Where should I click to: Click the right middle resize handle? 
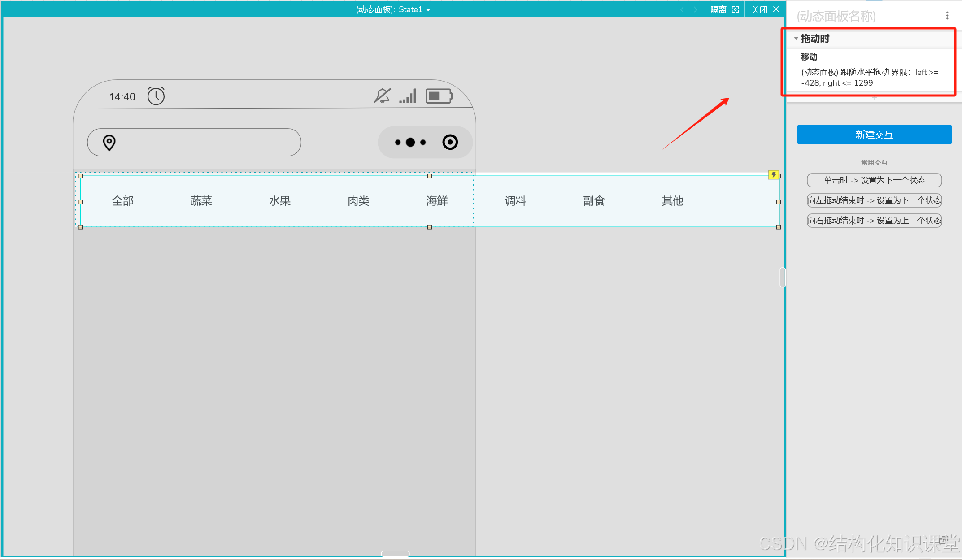pyautogui.click(x=779, y=202)
